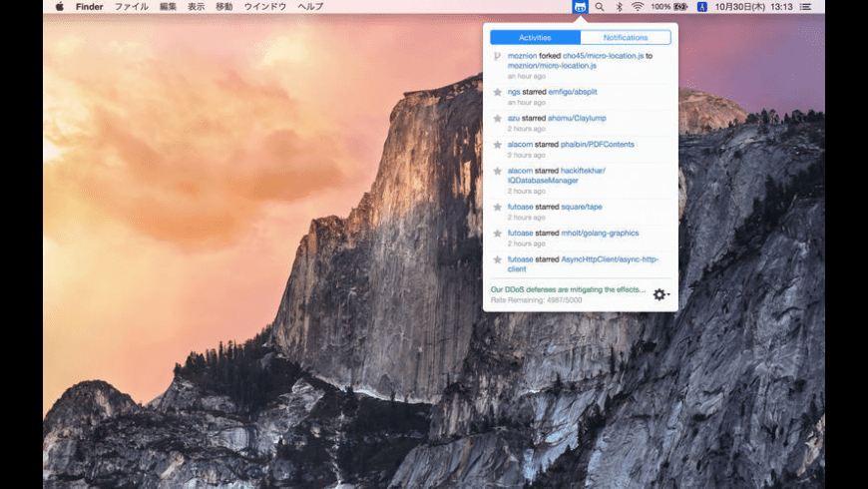Open AsyncHttpClient/async-http-client repository link

pyautogui.click(x=583, y=264)
